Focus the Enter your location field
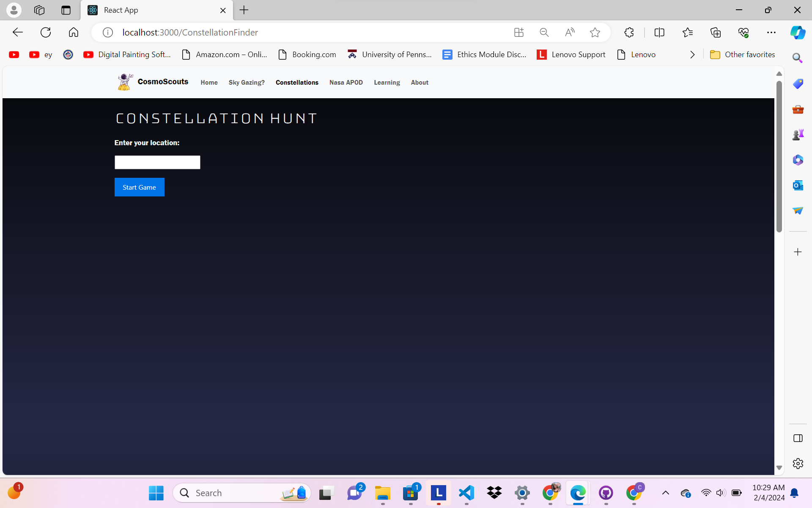This screenshot has height=508, width=812. (157, 162)
